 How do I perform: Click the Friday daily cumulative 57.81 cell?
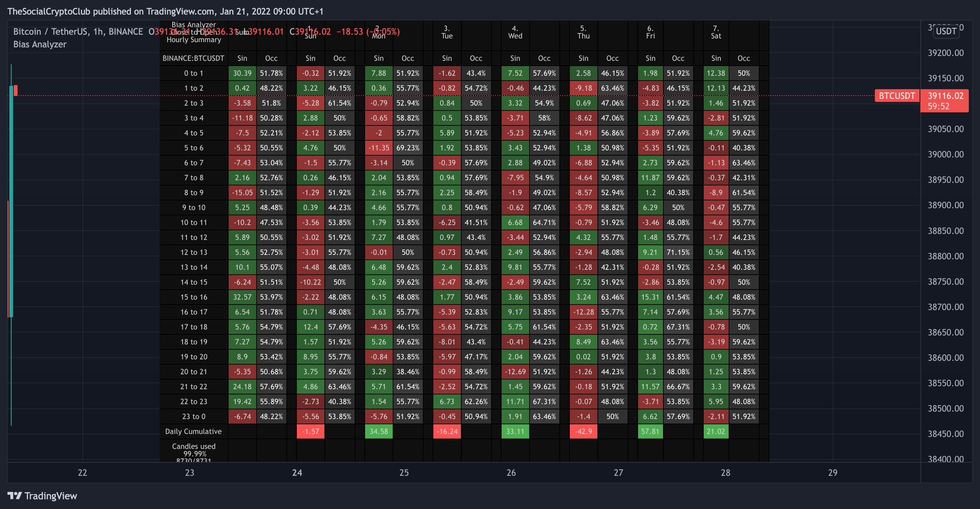(x=650, y=431)
